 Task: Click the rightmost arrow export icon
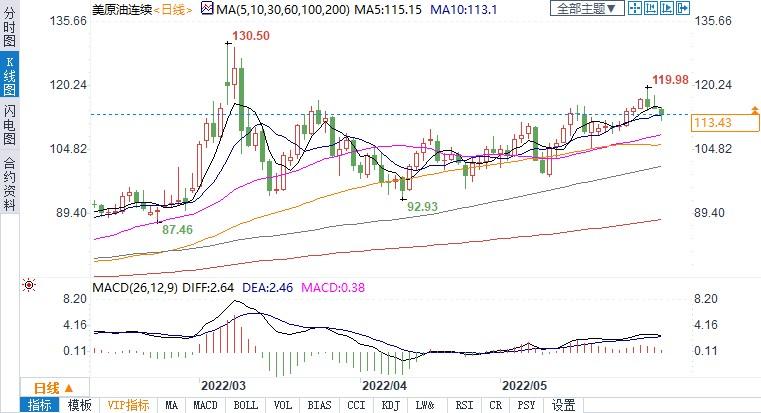pyautogui.click(x=682, y=8)
